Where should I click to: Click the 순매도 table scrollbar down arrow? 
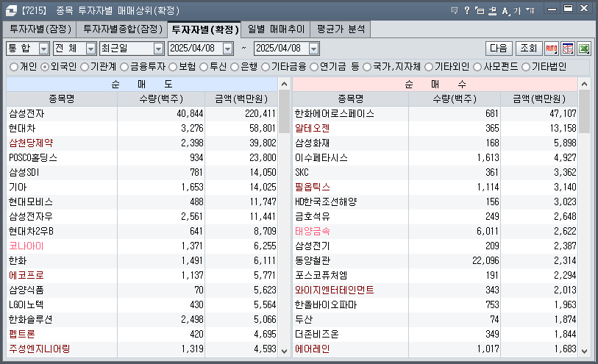coord(284,351)
